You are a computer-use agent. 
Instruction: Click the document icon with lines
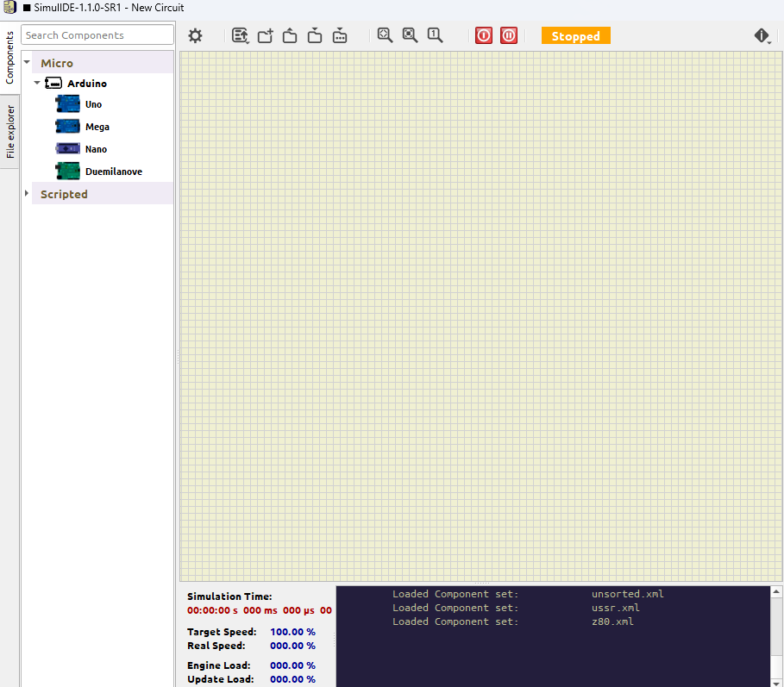click(241, 35)
